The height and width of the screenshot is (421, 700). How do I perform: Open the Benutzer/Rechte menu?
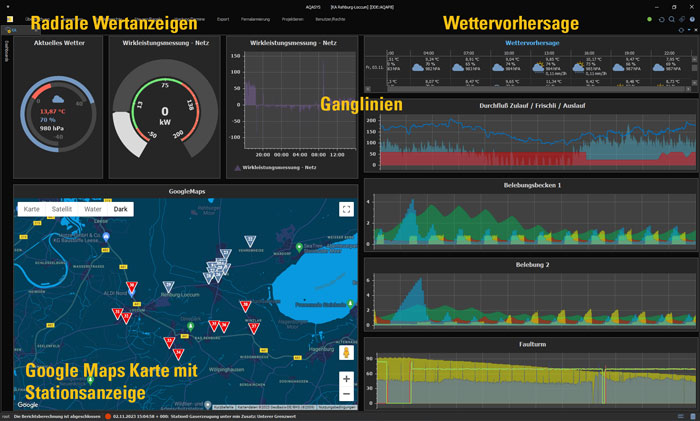click(330, 19)
